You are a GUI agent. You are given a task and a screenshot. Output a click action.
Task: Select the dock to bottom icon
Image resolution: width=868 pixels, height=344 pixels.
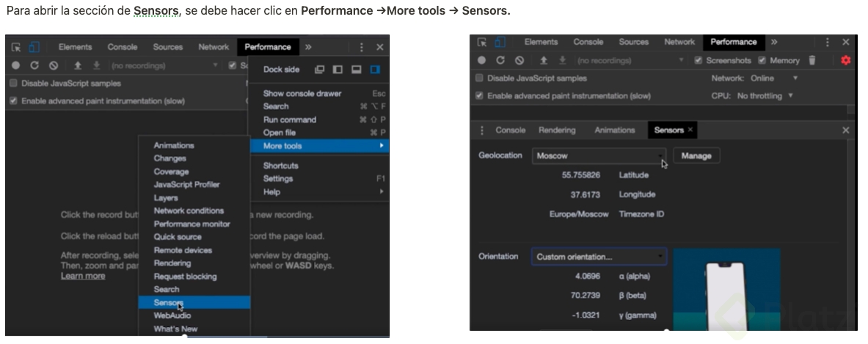click(x=357, y=70)
